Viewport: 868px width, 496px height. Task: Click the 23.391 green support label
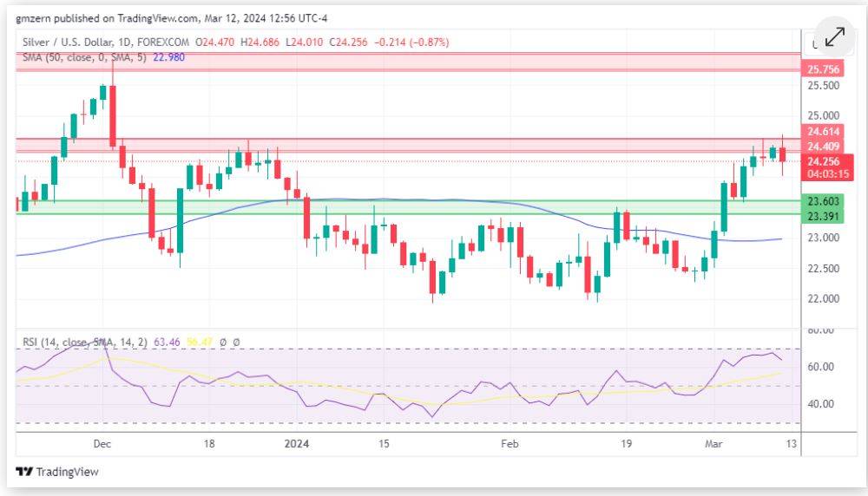823,216
